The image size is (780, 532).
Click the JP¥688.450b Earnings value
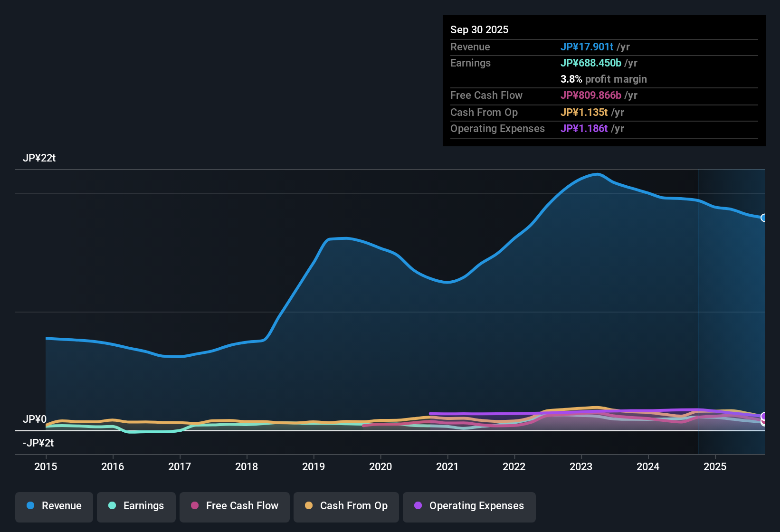point(591,63)
